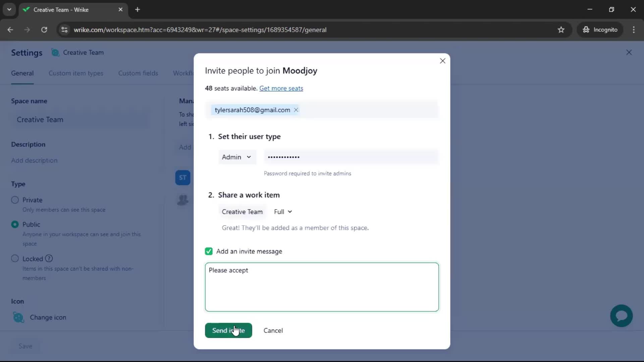This screenshot has width=644, height=362.
Task: Select the Private space type radio
Action: [15, 200]
